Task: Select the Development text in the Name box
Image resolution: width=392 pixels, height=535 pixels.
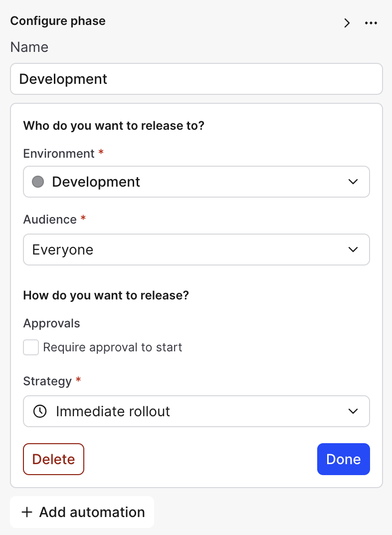Action: point(62,79)
